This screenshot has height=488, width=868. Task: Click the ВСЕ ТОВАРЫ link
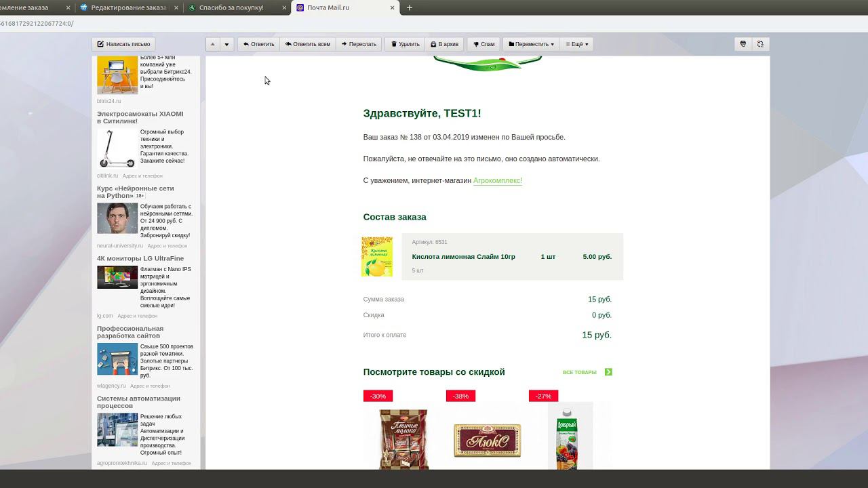tap(580, 372)
